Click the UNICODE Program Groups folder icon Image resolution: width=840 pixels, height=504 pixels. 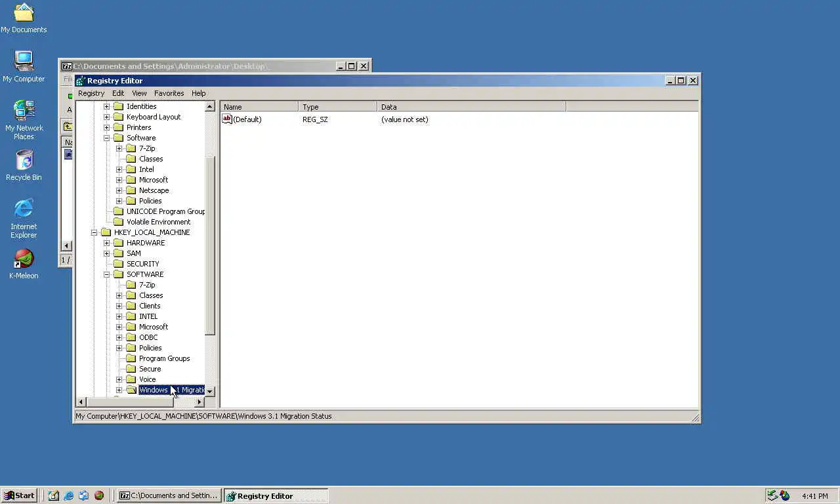pos(118,211)
